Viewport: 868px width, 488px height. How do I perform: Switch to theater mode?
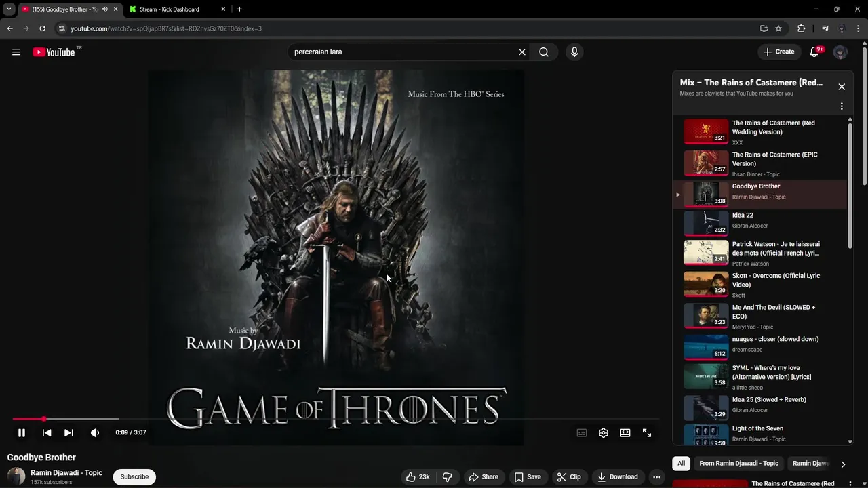click(x=625, y=433)
